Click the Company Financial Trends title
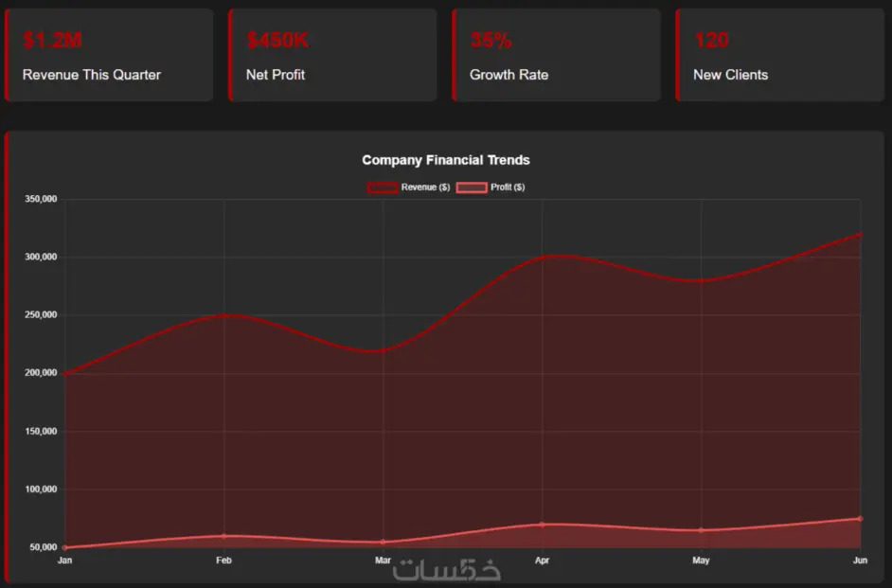This screenshot has height=588, width=892. (446, 160)
